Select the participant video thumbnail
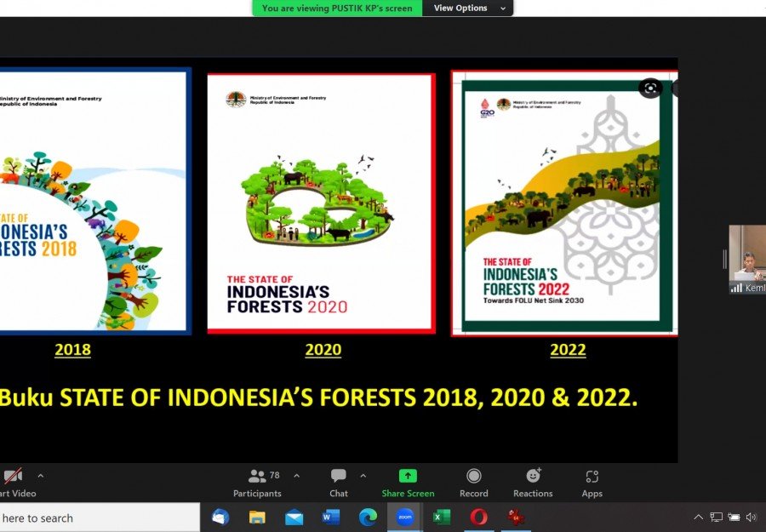 tap(747, 260)
